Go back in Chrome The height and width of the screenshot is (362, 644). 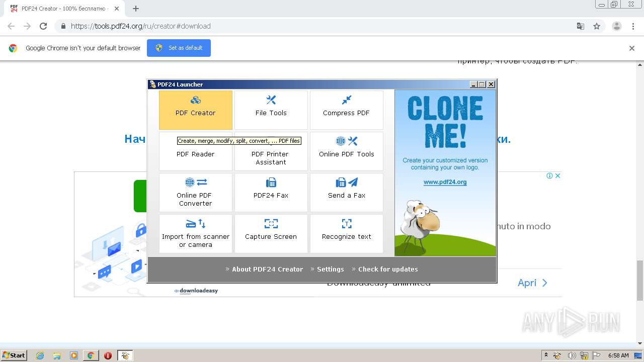pos(11,26)
